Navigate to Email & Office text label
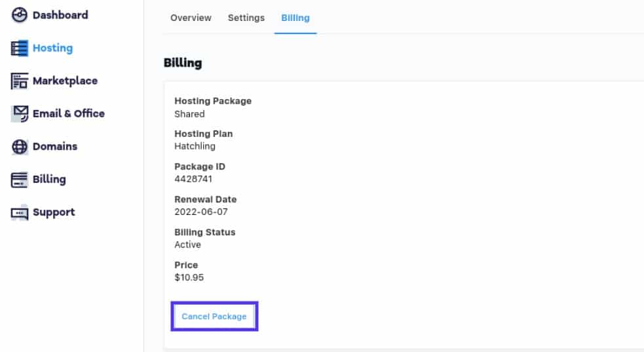The height and width of the screenshot is (352, 644). 69,114
